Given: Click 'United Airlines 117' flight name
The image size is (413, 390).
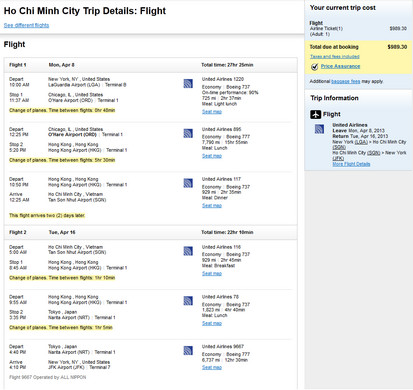Looking at the screenshot, I should [221, 179].
